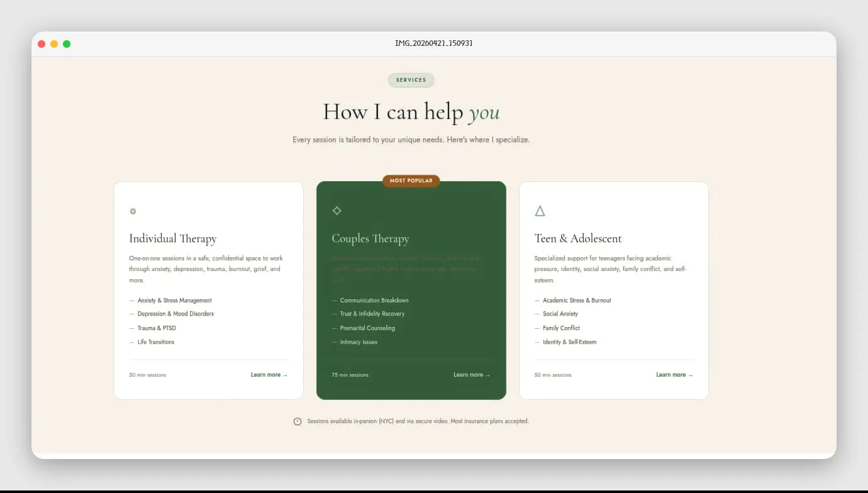Screen dimensions: 868x493
Task: Click the triangle icon on Teen & Adolescent card
Action: [x=540, y=211]
